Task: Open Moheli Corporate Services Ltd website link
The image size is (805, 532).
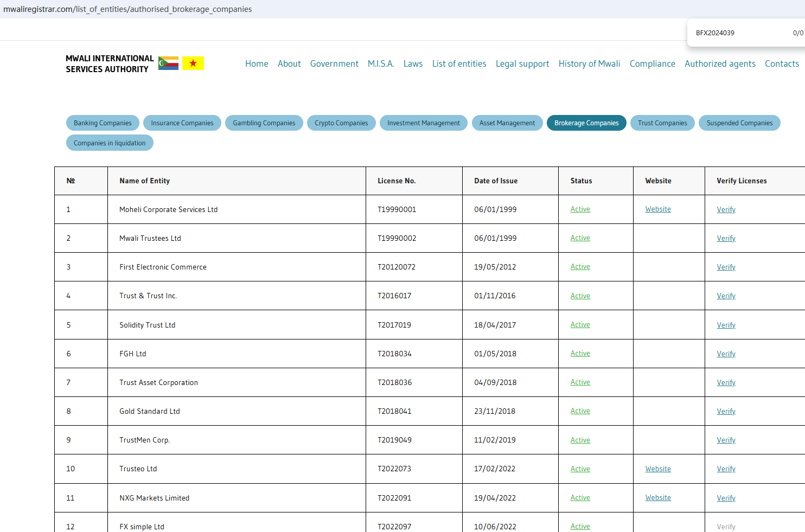Action: point(658,209)
